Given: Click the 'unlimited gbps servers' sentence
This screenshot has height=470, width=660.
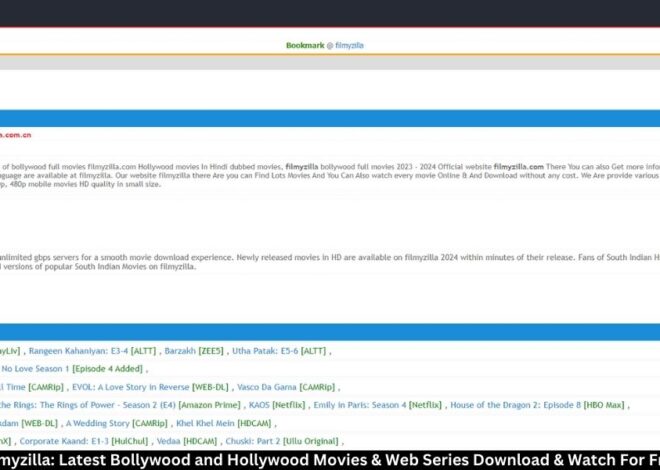Looking at the screenshot, I should tap(116, 257).
